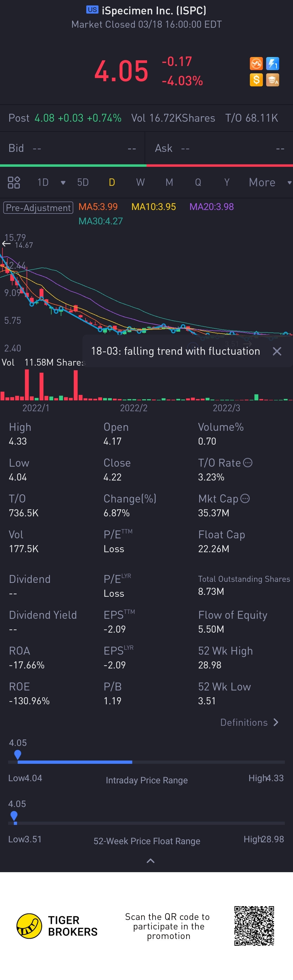Switch to the weekly W chart tab

[x=140, y=183]
